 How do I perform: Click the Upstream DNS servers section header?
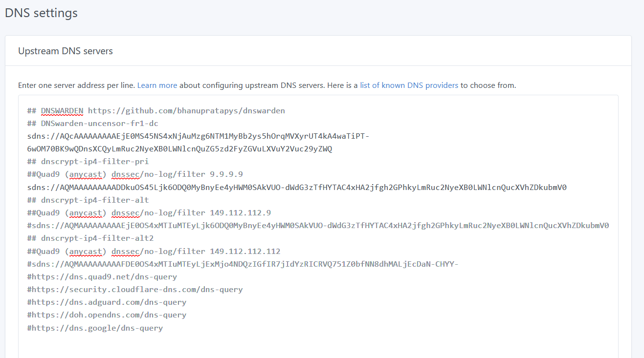click(66, 51)
